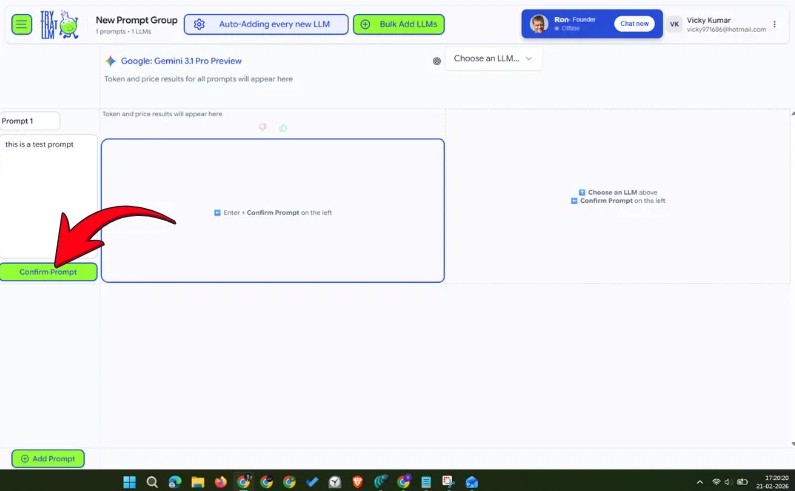Viewport: 795px width, 491px height.
Task: Click the Bulk Add LLMs button
Action: 400,24
